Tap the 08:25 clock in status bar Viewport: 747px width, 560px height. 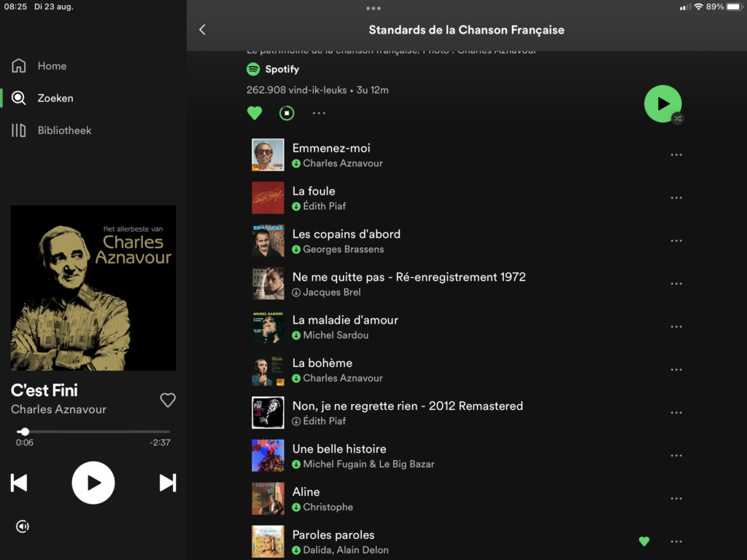(16, 7)
